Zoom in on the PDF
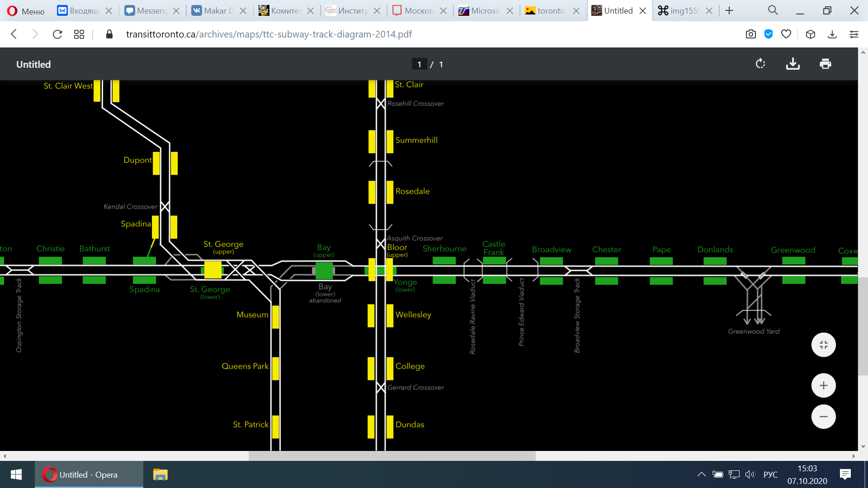 click(823, 385)
